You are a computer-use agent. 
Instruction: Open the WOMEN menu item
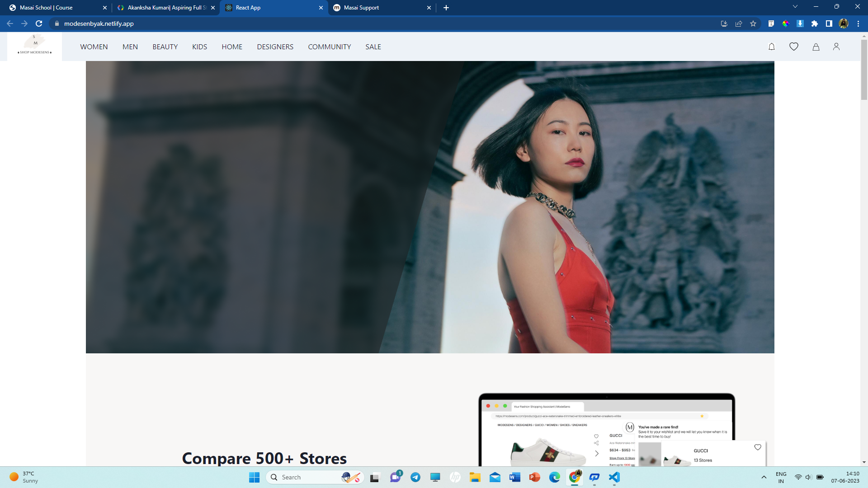[x=94, y=47]
